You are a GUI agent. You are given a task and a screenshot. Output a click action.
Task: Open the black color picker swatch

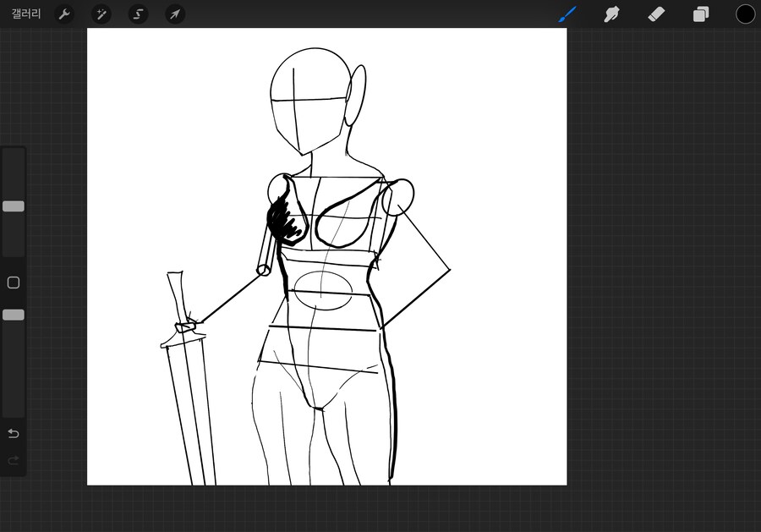coord(745,14)
